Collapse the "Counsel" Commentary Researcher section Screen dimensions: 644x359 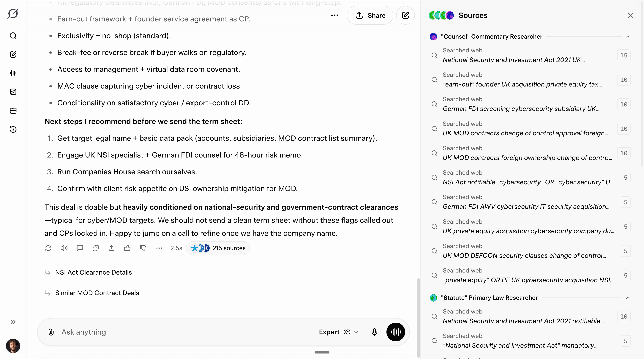[x=627, y=37]
